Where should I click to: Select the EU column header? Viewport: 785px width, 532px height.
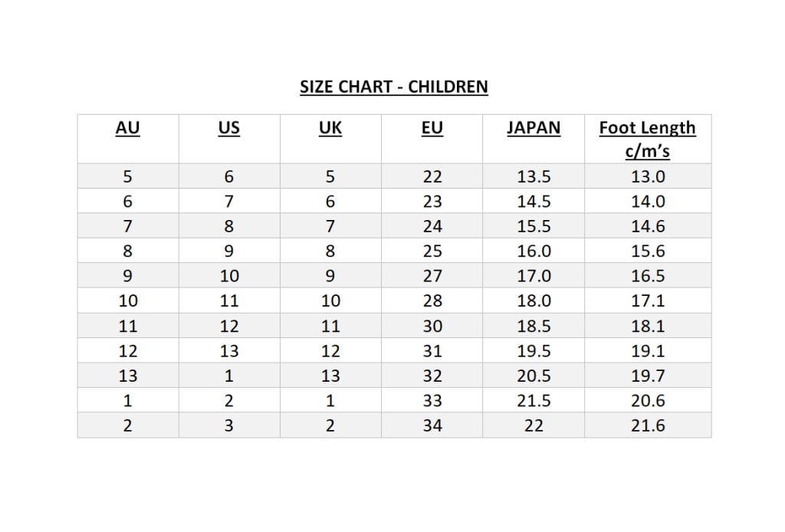[x=432, y=128]
